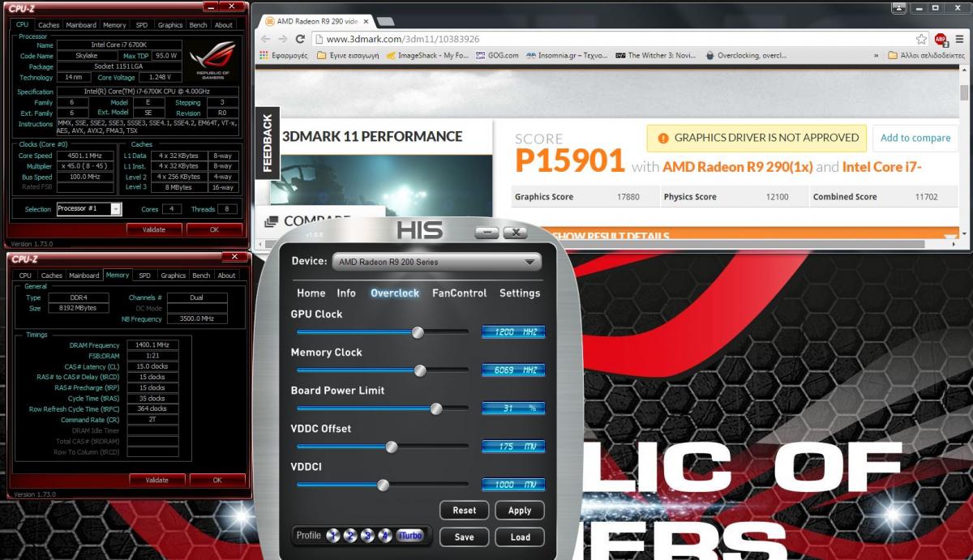This screenshot has height=560, width=973.
Task: Select HIS profile 1
Action: click(332, 536)
